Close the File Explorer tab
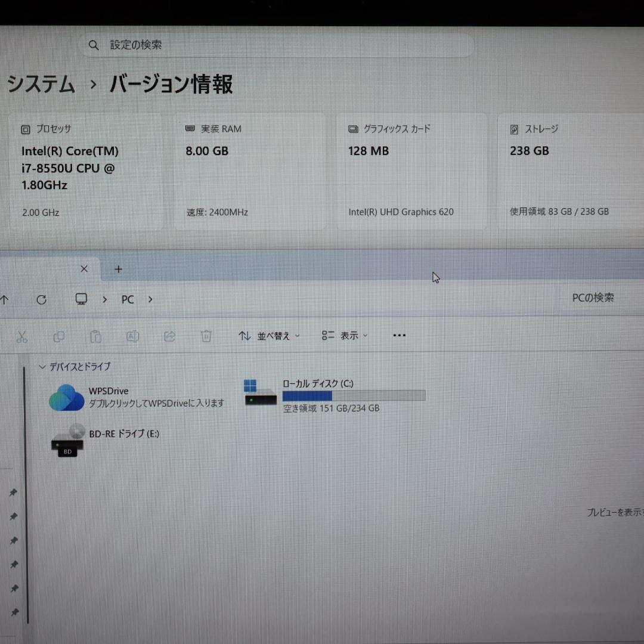 (x=84, y=268)
